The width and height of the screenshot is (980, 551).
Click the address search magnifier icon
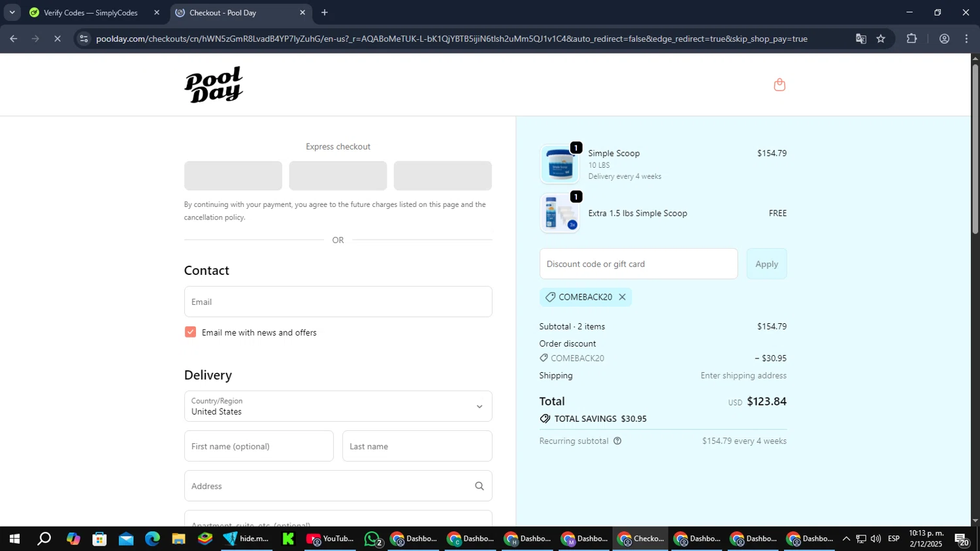(x=479, y=486)
